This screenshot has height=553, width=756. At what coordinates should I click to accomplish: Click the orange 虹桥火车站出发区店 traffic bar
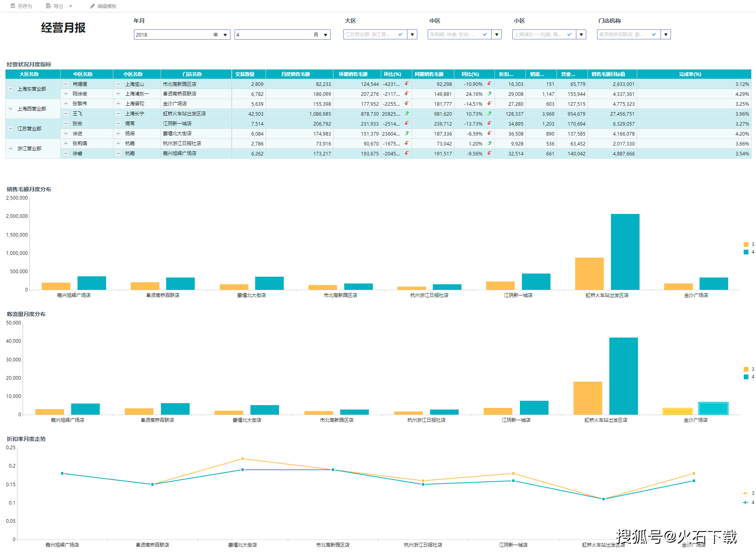click(588, 398)
